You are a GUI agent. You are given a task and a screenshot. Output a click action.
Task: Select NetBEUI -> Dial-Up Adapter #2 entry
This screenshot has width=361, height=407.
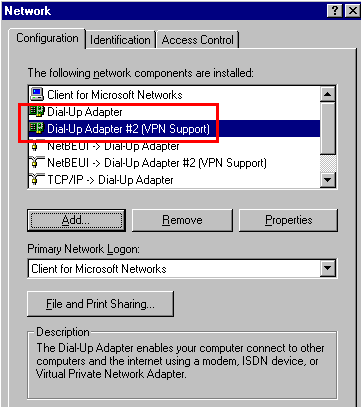(x=157, y=163)
